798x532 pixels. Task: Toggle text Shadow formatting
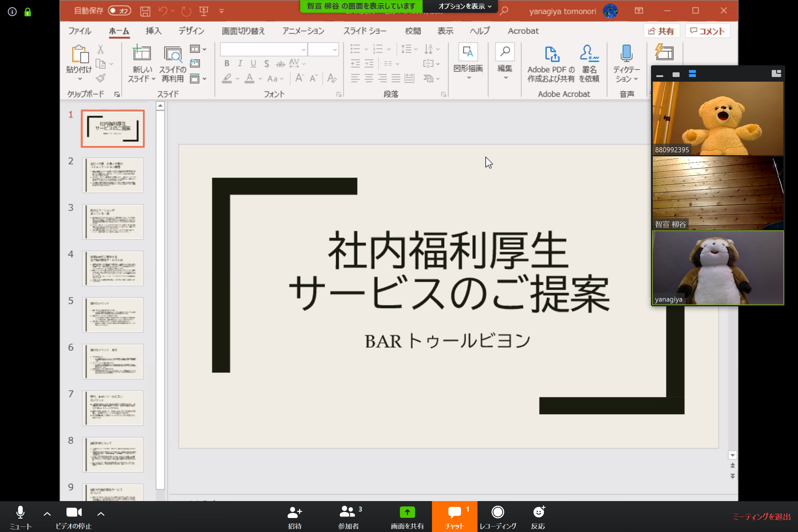pos(267,64)
